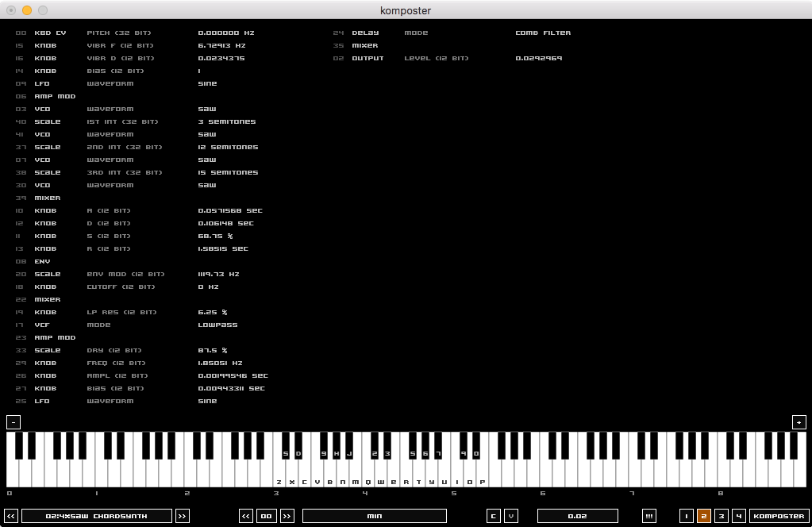Click the 1119.73 Hz env mod value
This screenshot has height=527, width=812.
coord(218,274)
